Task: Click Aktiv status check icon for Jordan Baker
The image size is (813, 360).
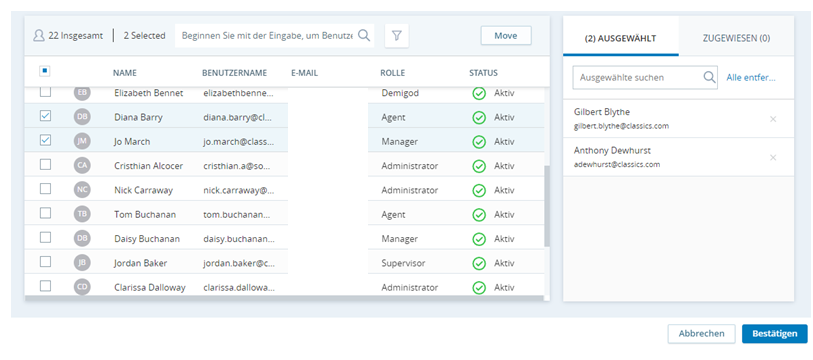Action: click(x=479, y=263)
